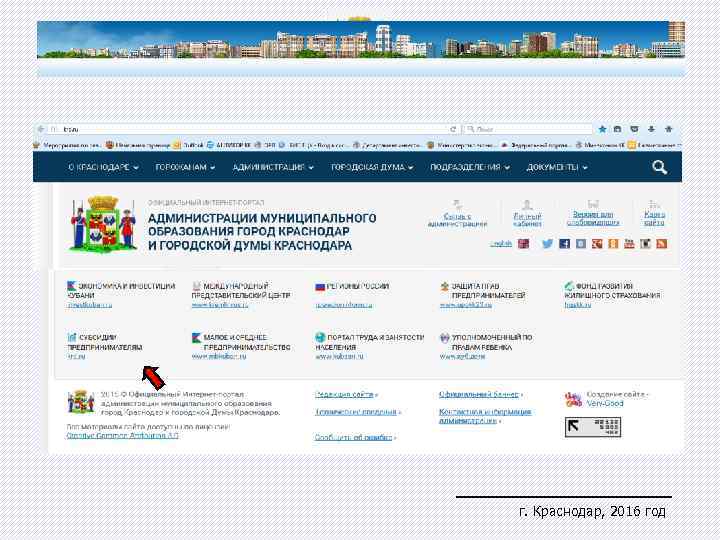This screenshot has height=540, width=720.
Task: Open the Instagram social icon
Action: pos(646,243)
